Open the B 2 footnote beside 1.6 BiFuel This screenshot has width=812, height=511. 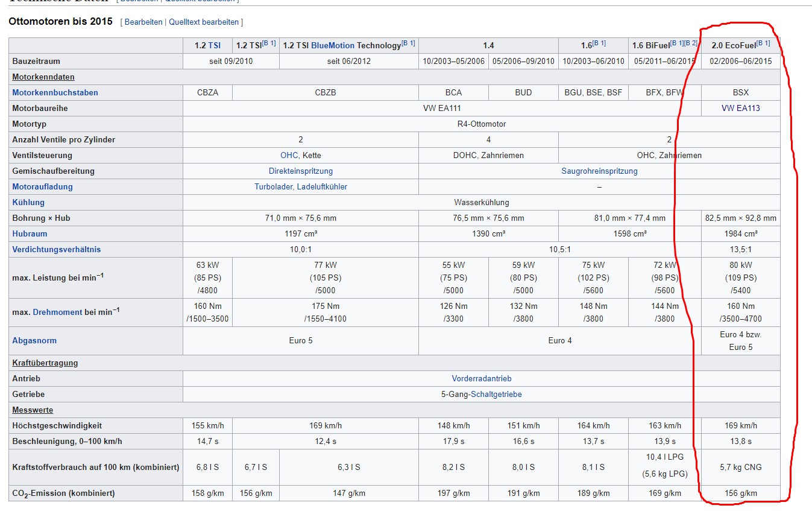tap(691, 43)
